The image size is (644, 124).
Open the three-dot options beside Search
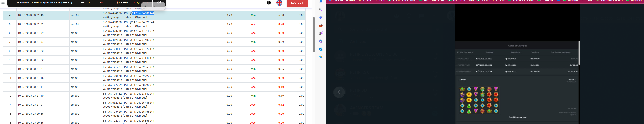tap(162, 6)
